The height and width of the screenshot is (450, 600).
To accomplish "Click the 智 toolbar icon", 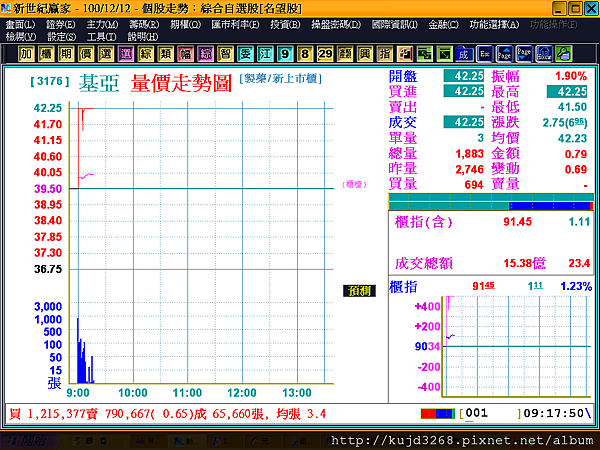I will point(225,54).
